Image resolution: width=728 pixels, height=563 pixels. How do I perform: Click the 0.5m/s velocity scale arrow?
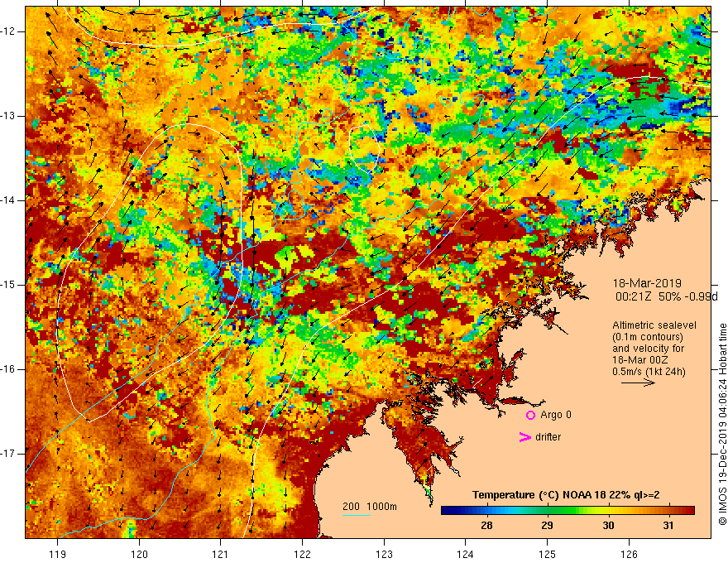[x=638, y=383]
